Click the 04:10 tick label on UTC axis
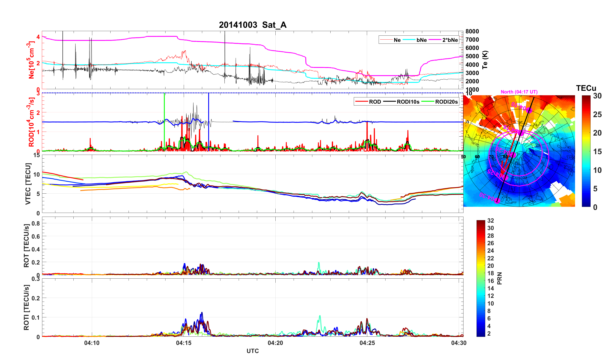This screenshot has height=364, width=602. coord(92,343)
